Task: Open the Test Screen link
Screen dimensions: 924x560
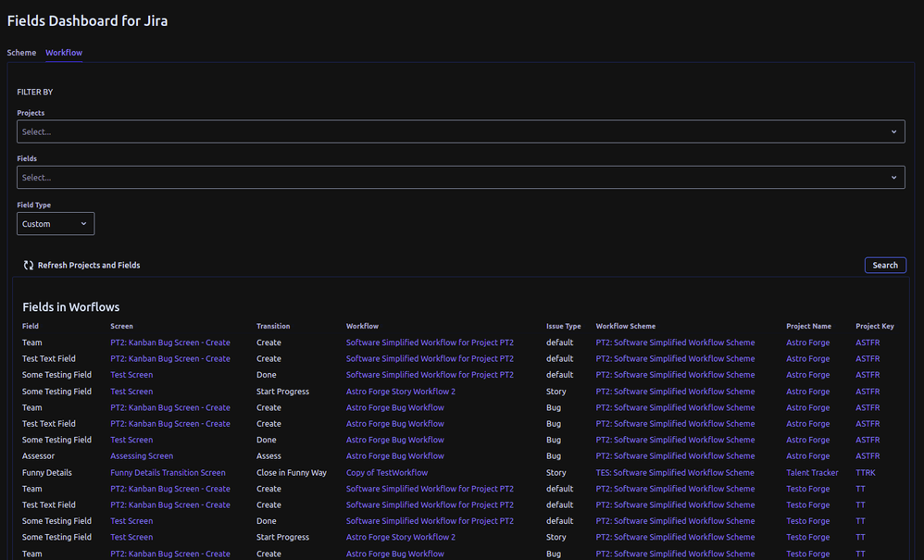Action: click(x=131, y=374)
